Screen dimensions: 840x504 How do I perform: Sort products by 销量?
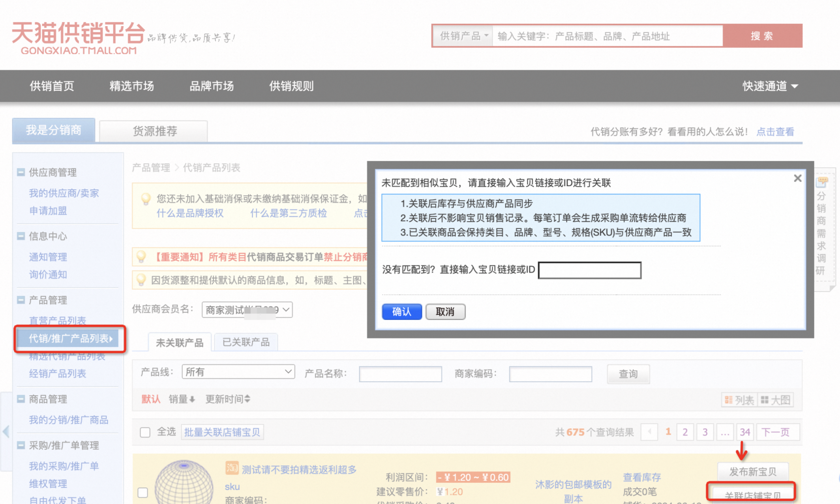click(182, 399)
